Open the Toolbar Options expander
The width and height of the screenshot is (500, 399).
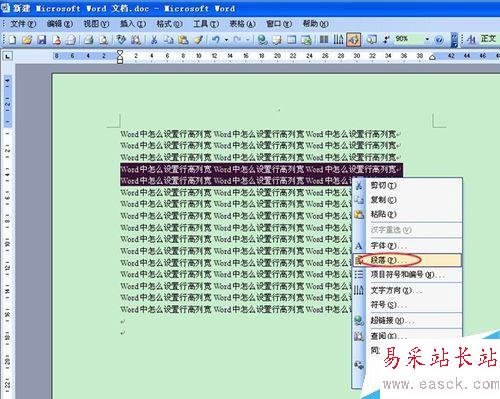coord(454,40)
